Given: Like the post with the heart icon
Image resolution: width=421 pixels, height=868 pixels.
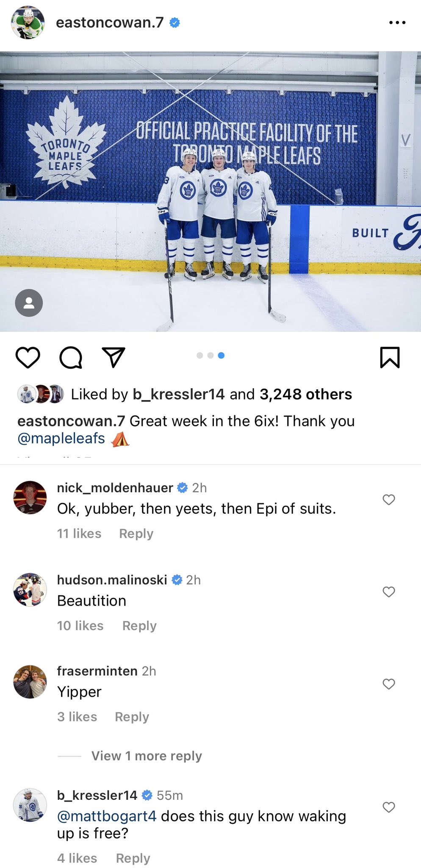Looking at the screenshot, I should [28, 357].
